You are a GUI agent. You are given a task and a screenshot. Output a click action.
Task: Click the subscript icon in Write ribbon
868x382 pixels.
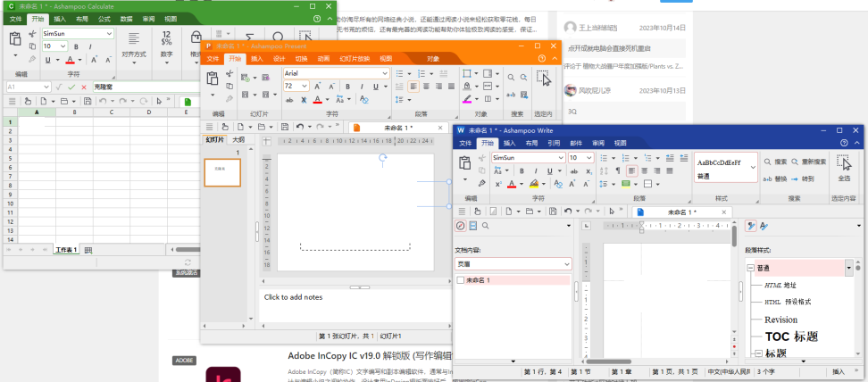(x=589, y=171)
